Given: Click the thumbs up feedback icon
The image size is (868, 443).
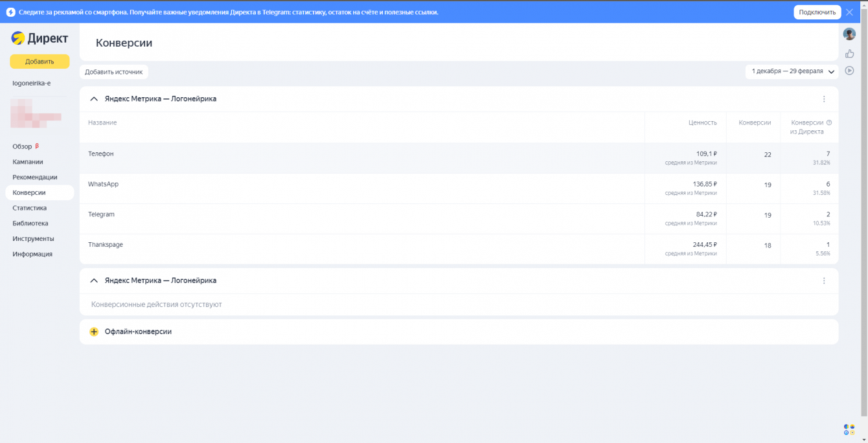Looking at the screenshot, I should pyautogui.click(x=849, y=53).
